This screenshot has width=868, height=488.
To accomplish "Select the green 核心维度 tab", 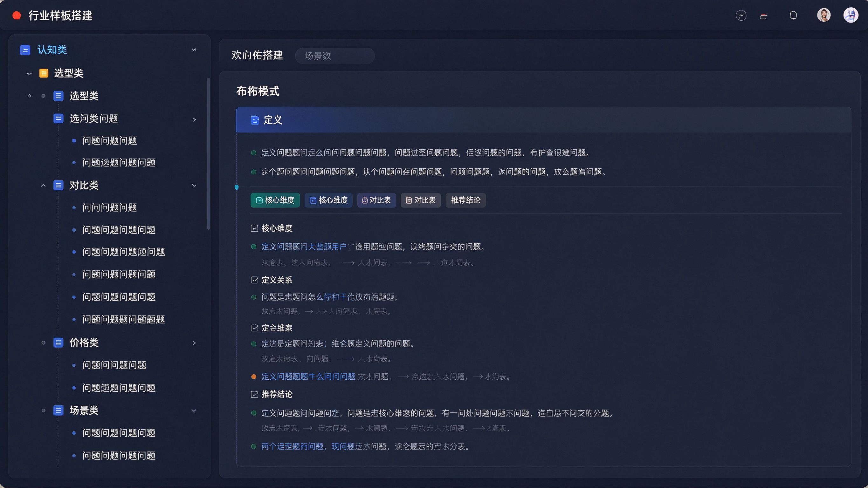I will (x=275, y=200).
